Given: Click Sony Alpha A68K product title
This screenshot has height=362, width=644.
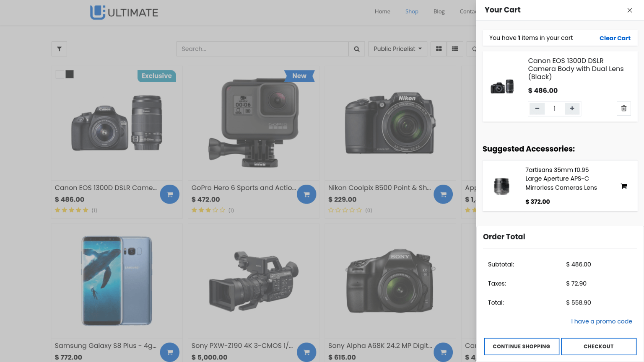Looking at the screenshot, I should coord(380,346).
